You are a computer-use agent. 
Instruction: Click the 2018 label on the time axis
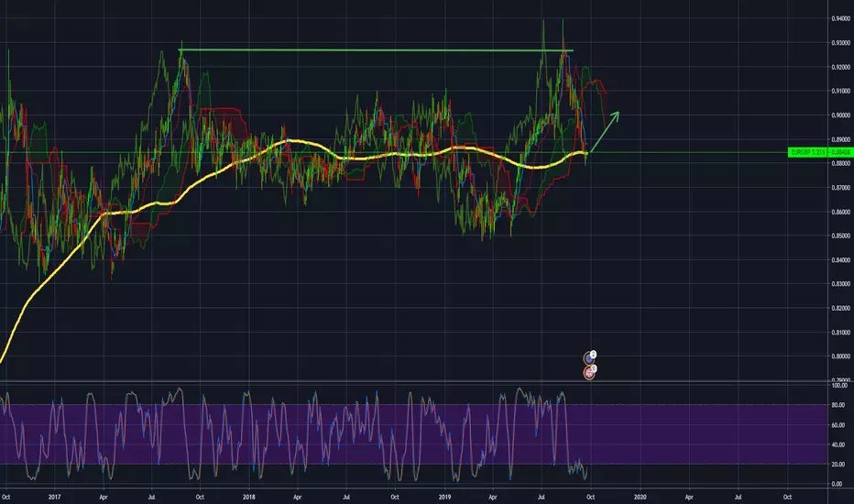(249, 497)
